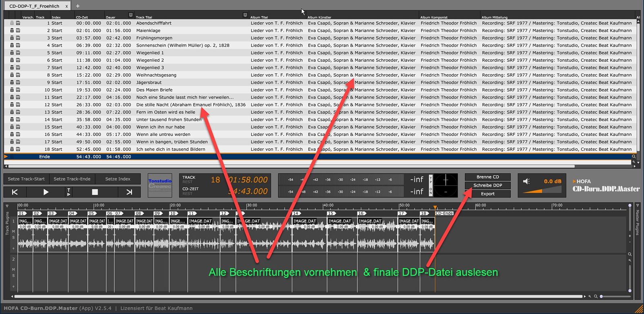Click play-from-track-start T button
Image resolution: width=644 pixels, height=314 pixels.
[69, 192]
